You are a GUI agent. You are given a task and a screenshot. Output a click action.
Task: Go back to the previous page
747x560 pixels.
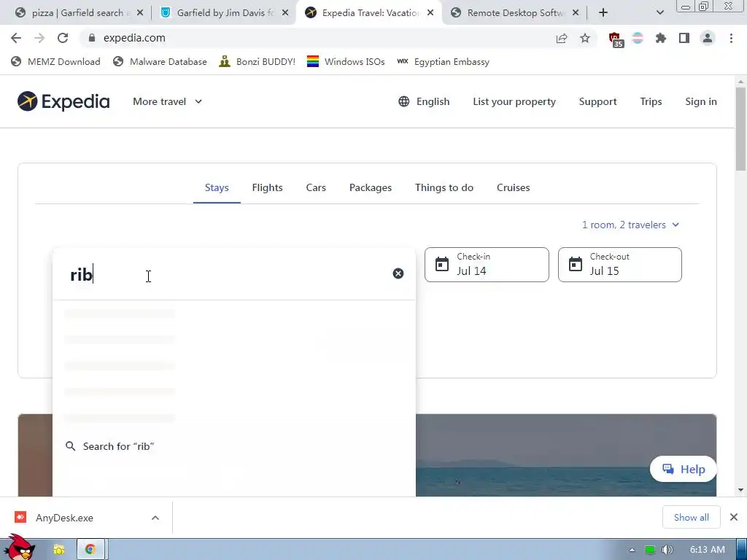click(x=16, y=38)
